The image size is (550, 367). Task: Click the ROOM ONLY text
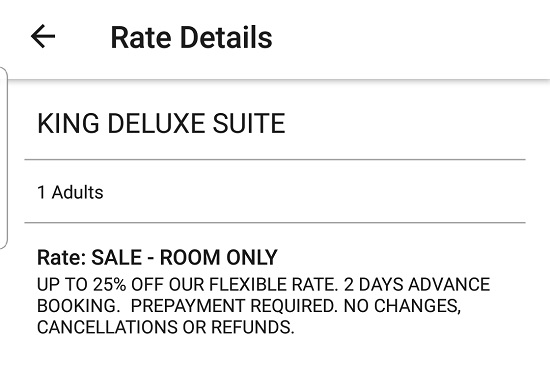point(219,257)
